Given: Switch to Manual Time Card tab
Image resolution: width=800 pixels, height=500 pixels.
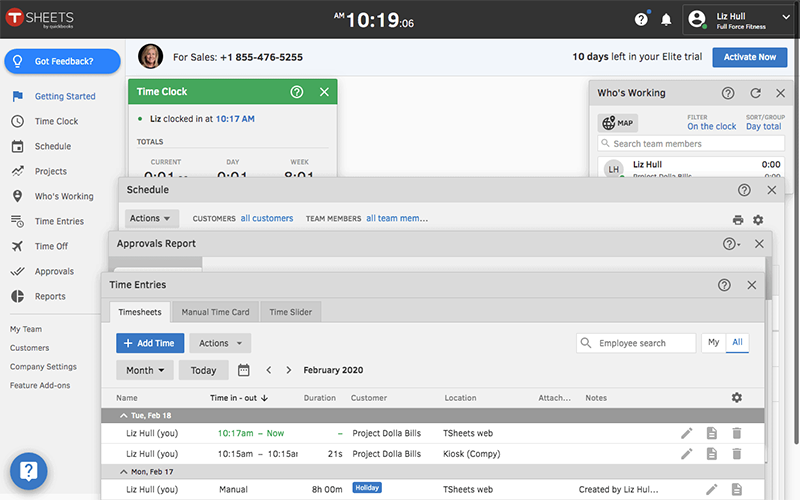Looking at the screenshot, I should [x=215, y=312].
